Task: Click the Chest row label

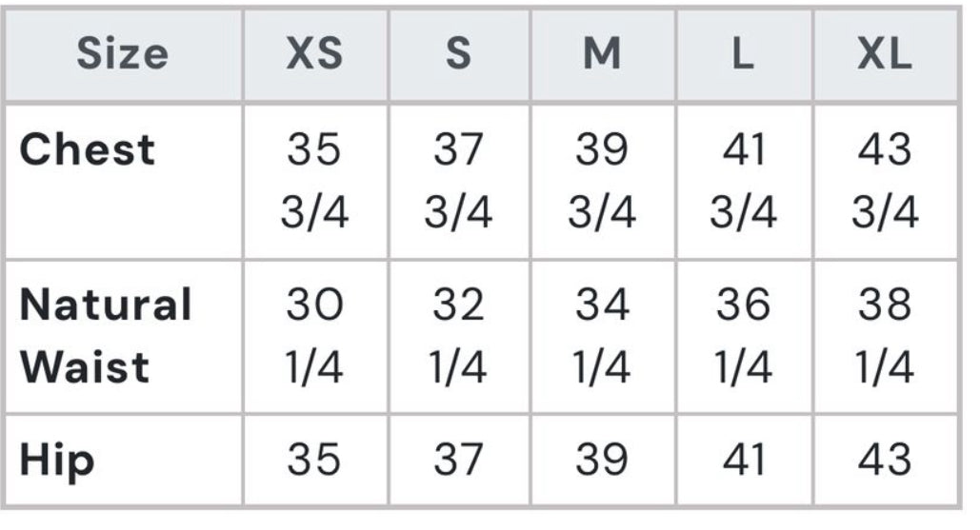Action: (x=88, y=150)
